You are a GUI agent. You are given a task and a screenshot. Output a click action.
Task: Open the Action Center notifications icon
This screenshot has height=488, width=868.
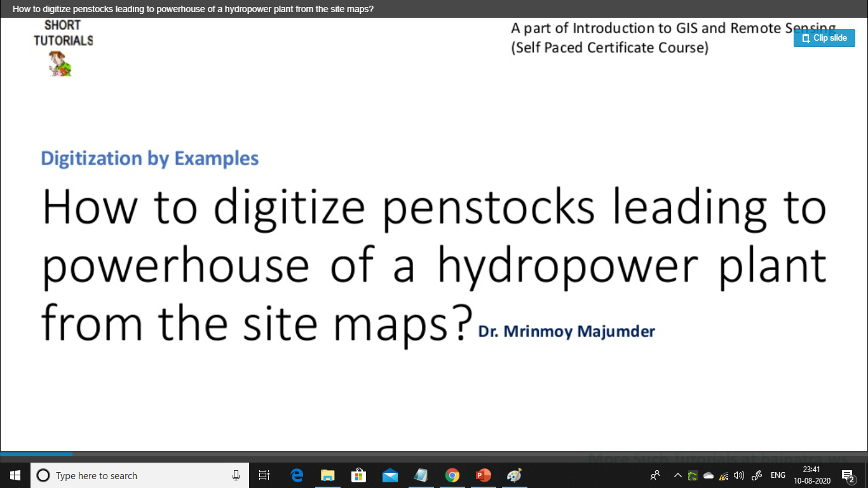click(x=848, y=475)
